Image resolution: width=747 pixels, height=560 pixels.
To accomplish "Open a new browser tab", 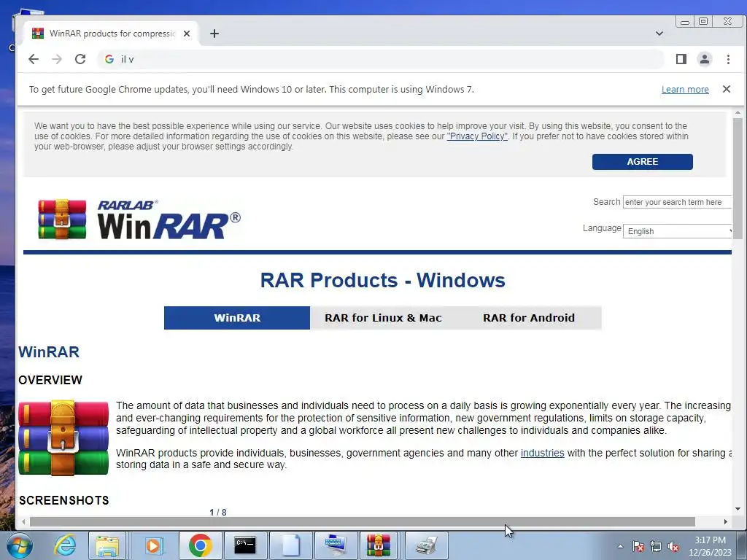I will click(214, 34).
